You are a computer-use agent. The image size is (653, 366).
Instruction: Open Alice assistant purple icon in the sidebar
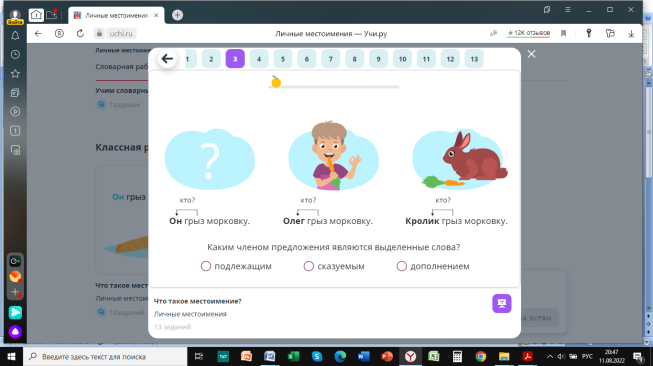(15, 331)
